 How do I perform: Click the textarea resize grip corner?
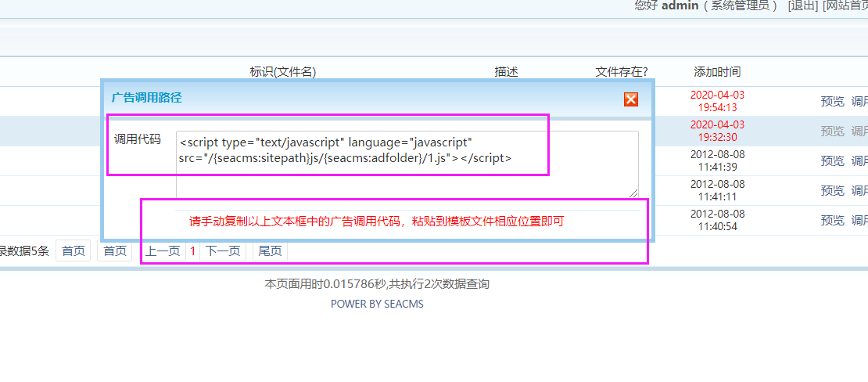[x=633, y=193]
